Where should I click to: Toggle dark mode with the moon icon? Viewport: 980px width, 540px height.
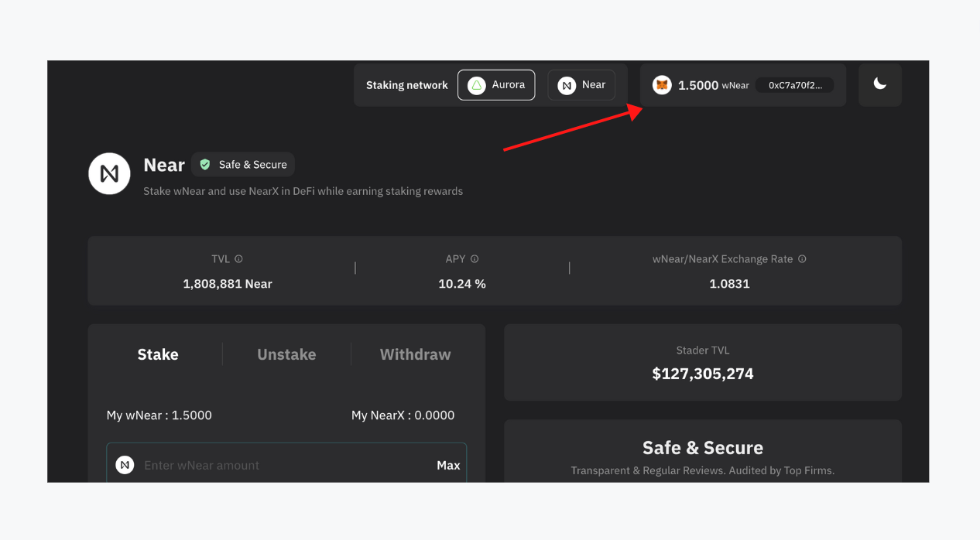[x=880, y=84]
